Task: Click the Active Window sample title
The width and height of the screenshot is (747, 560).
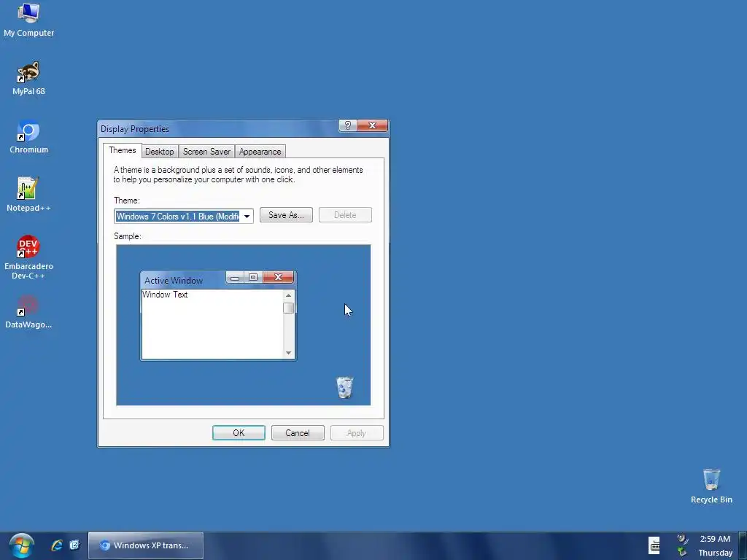Action: pos(174,281)
